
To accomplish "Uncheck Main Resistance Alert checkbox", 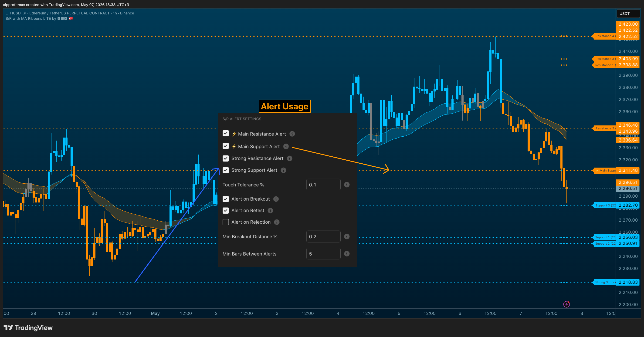I will (x=226, y=133).
